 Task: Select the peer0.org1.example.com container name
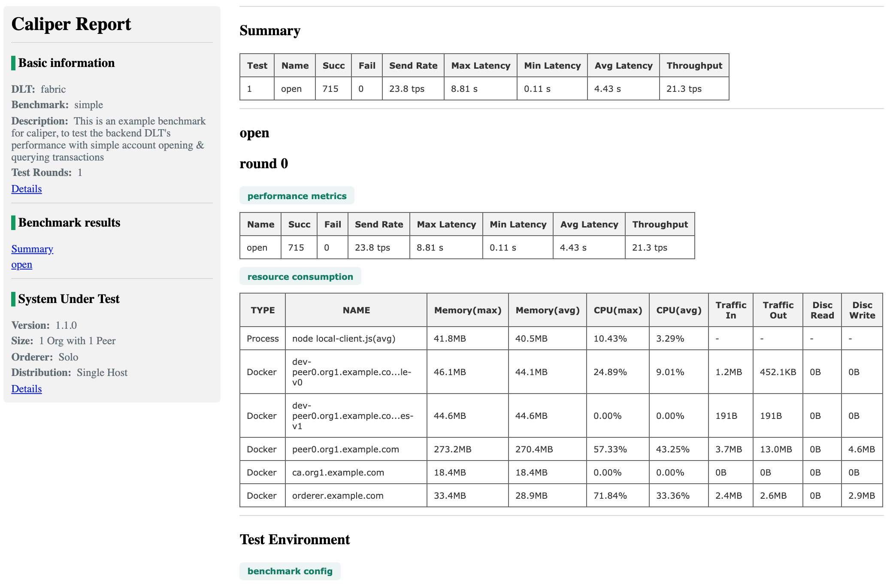point(345,449)
